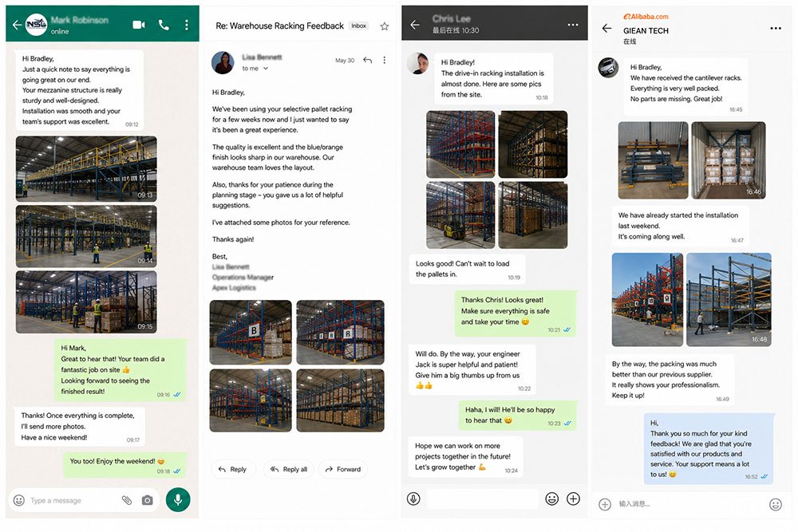Select 'Looks good! Can't wait to load' message
The width and height of the screenshot is (798, 532).
click(467, 269)
